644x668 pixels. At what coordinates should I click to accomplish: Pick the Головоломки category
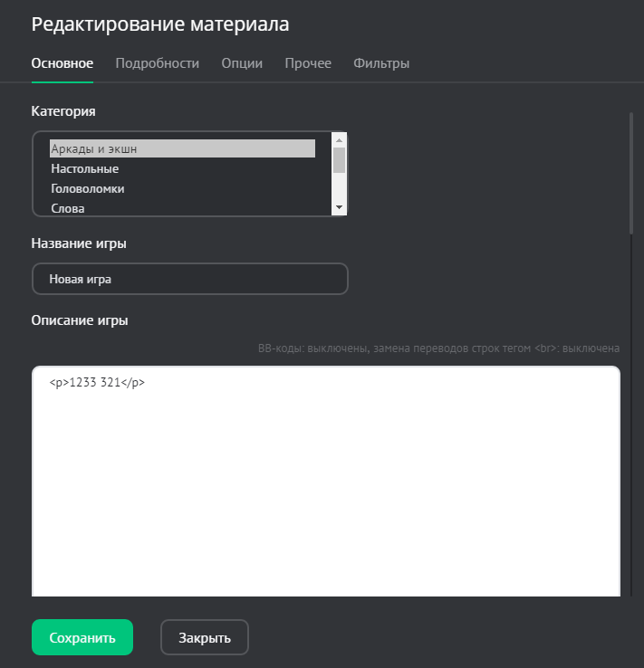[x=88, y=188]
